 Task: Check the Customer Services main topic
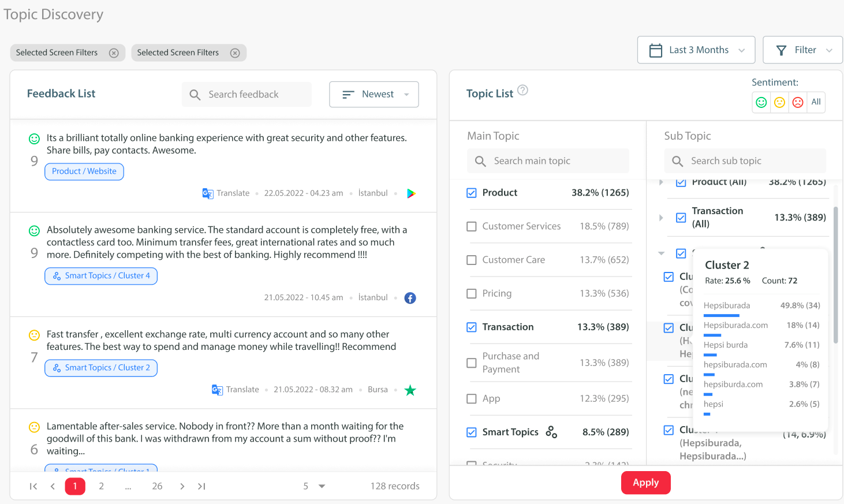tap(472, 226)
